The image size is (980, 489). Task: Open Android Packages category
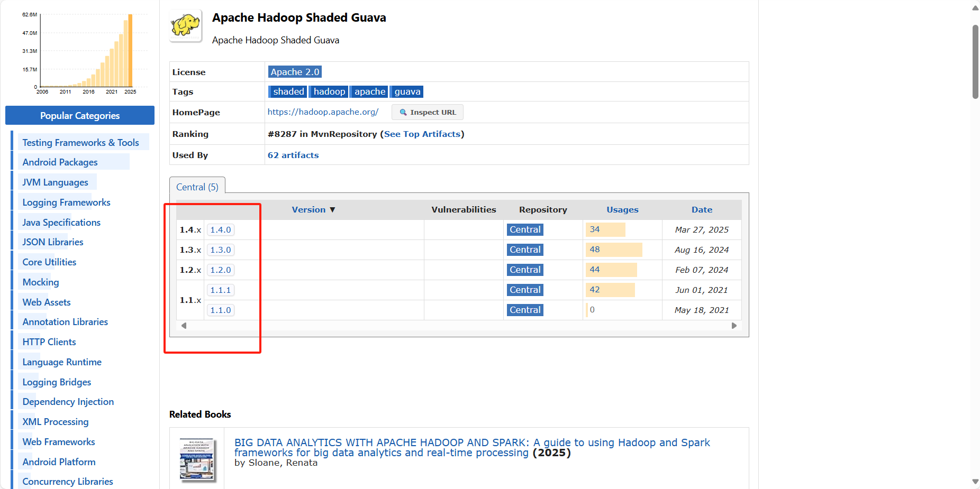(x=60, y=162)
